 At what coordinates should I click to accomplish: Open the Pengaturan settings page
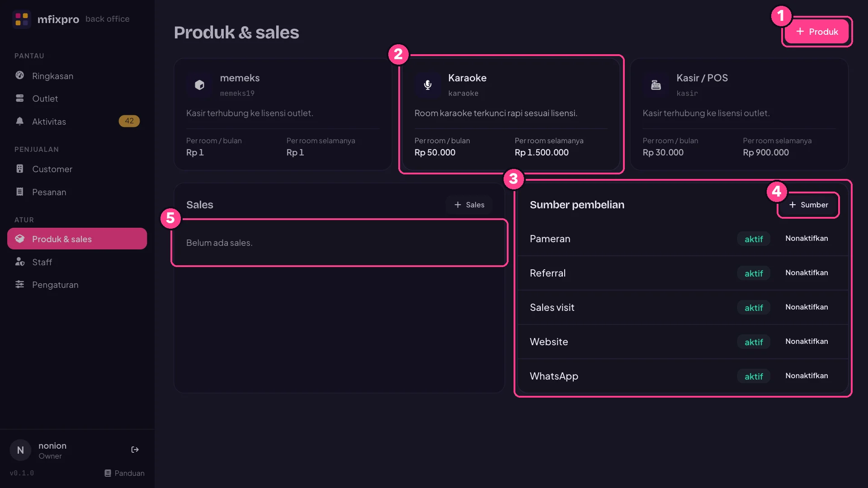click(x=77, y=285)
